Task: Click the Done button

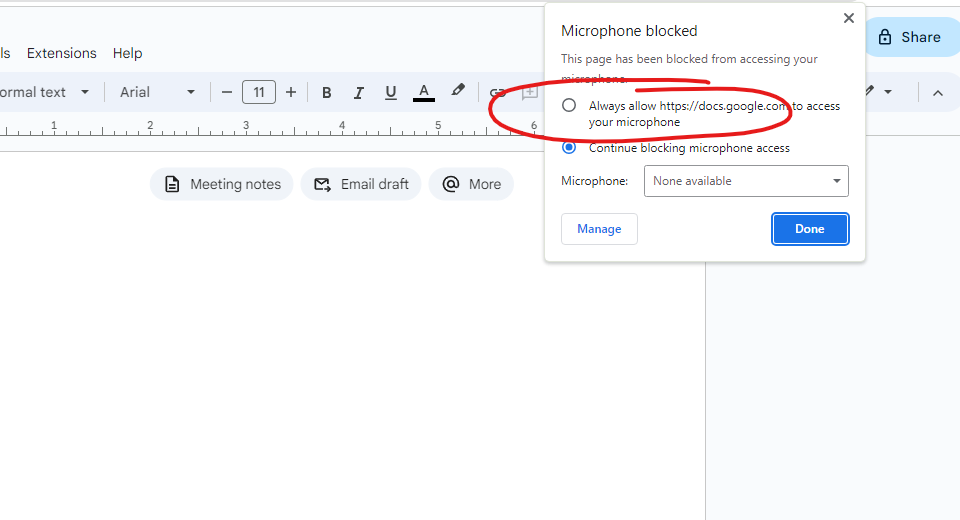Action: click(810, 229)
